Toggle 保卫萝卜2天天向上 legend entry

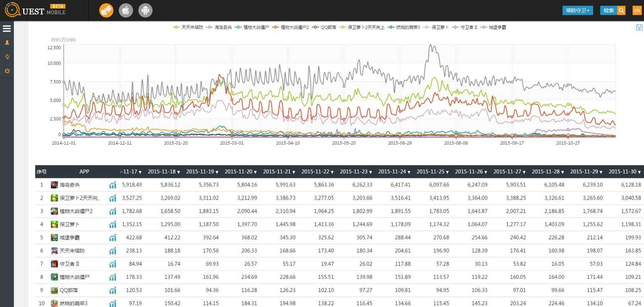coord(363,27)
